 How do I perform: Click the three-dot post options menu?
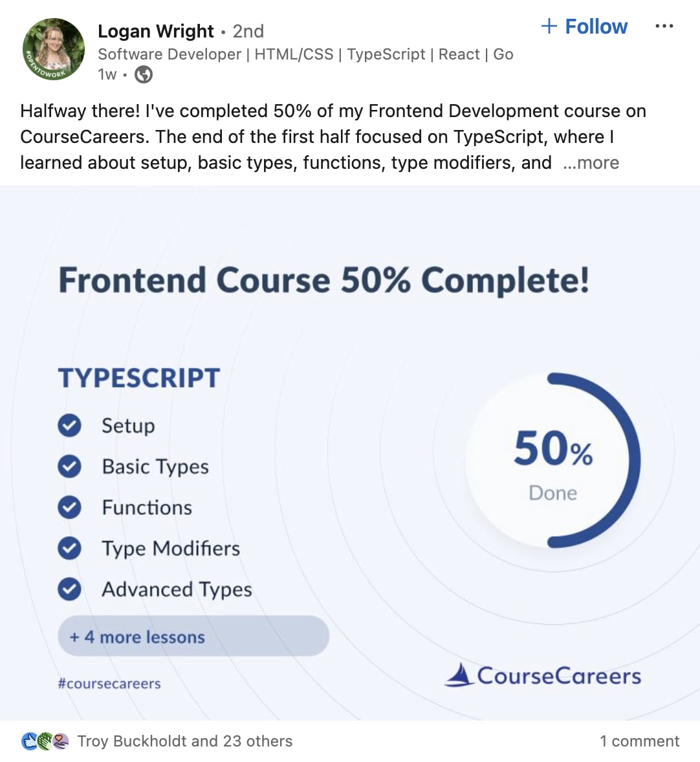(664, 27)
